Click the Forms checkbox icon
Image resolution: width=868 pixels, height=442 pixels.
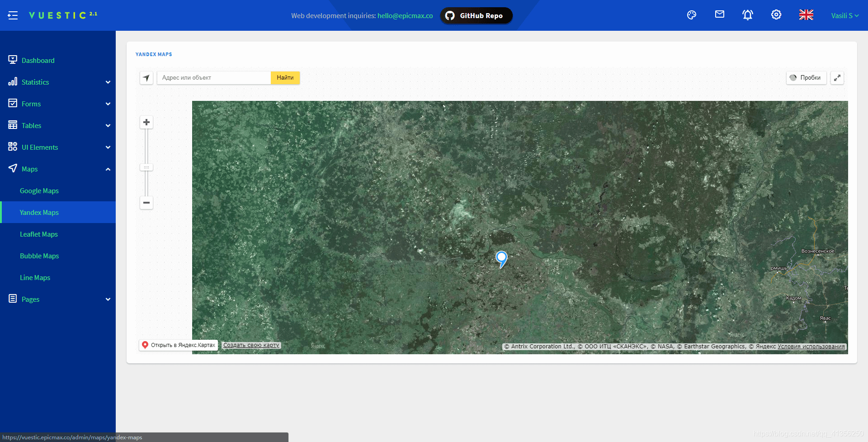click(13, 103)
